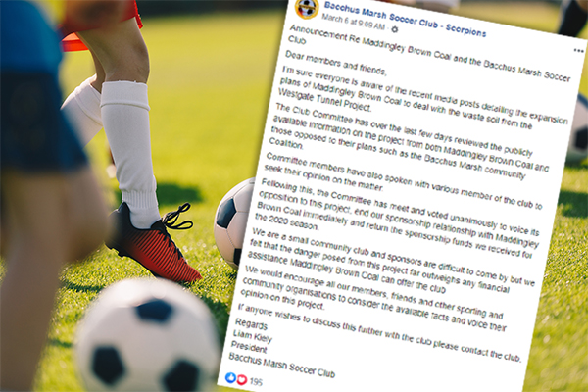Open Bacchus Marsh Soccer Club - Scorpions page

coord(405,20)
